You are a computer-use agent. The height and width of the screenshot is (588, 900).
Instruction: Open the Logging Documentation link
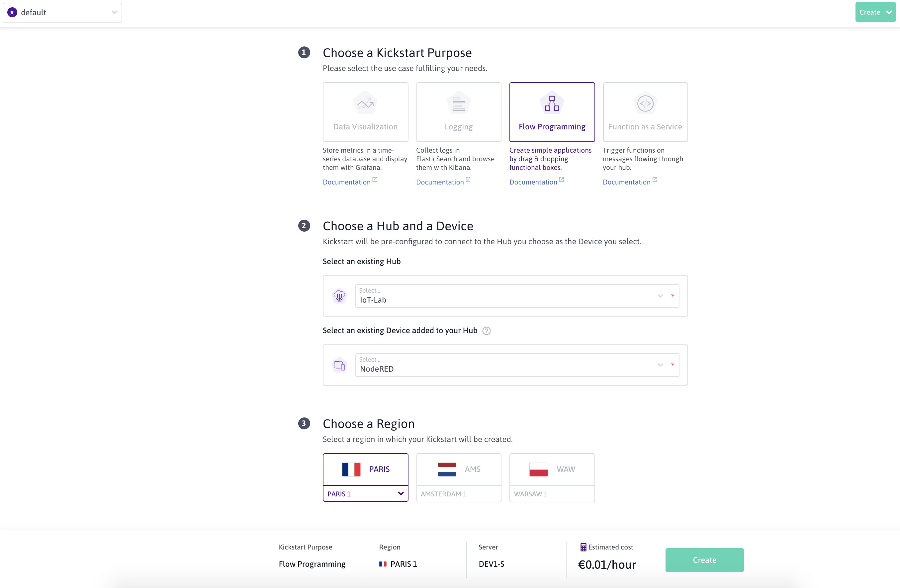(x=440, y=182)
